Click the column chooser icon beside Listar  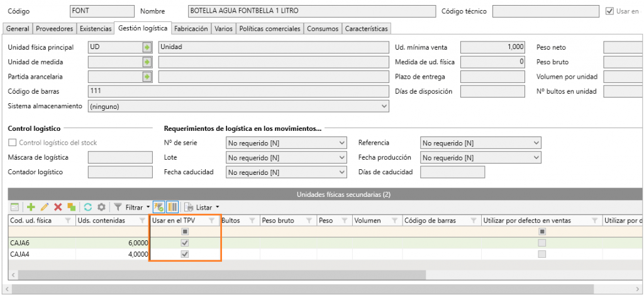coord(172,207)
